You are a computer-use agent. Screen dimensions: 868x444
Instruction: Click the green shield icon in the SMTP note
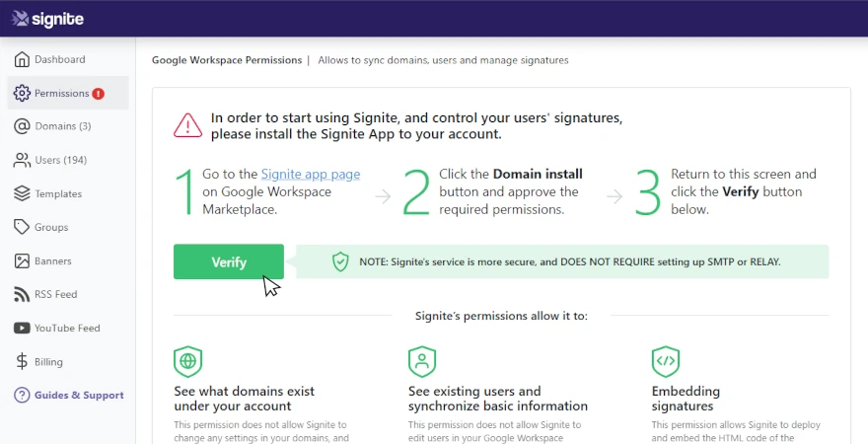pyautogui.click(x=340, y=261)
